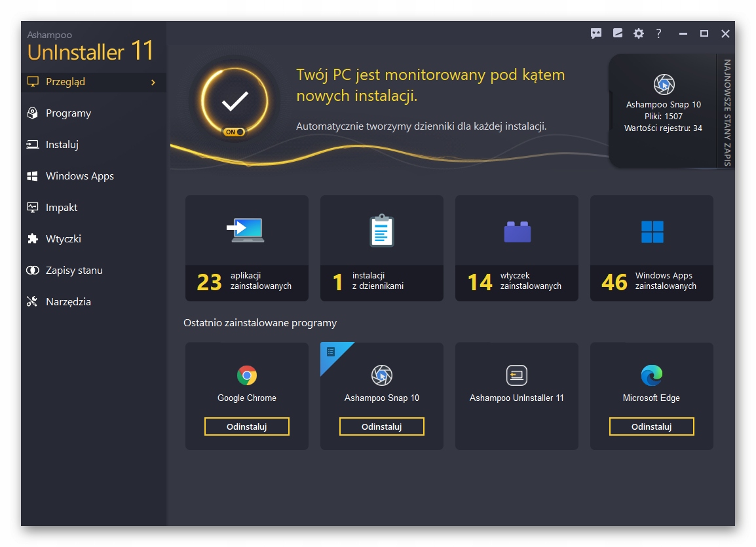
Task: Click the skin/theme icon in title bar
Action: tap(618, 33)
